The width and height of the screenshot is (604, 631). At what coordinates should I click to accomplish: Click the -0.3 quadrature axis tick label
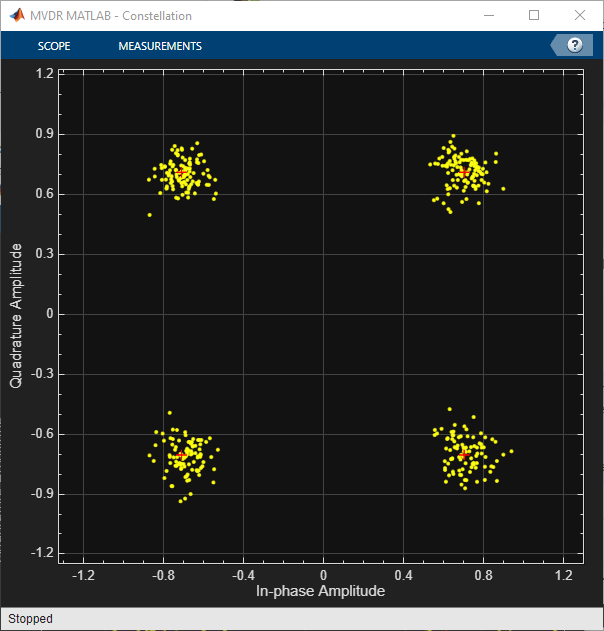(x=42, y=373)
